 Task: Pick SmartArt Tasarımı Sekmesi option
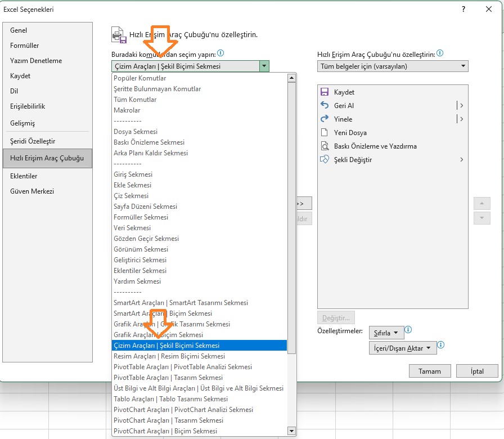[x=199, y=303]
